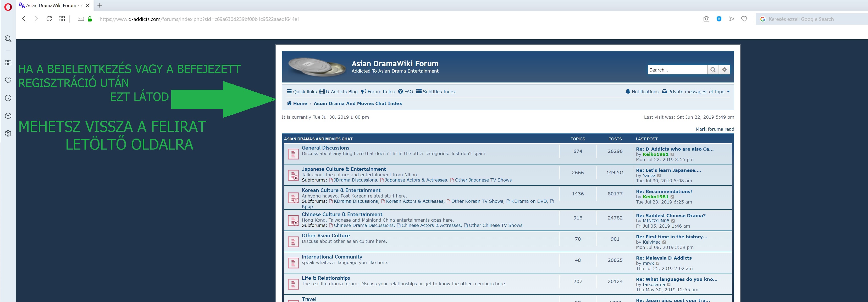View latest post icon next to MINGYUN05

point(673,221)
